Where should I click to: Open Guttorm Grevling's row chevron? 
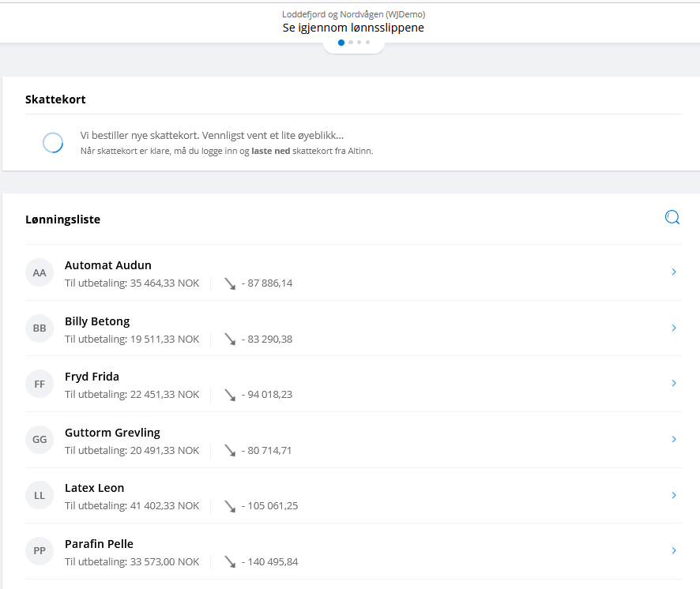(674, 440)
